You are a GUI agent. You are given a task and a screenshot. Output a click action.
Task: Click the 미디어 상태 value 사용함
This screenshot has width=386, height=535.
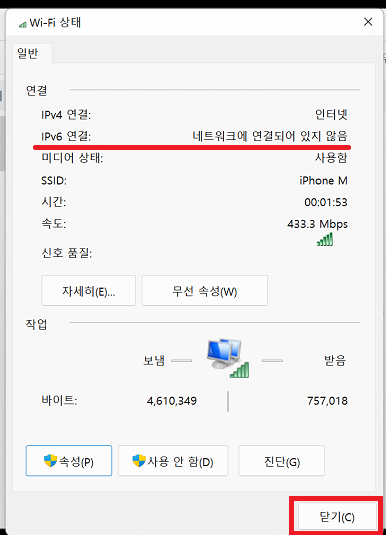click(331, 158)
